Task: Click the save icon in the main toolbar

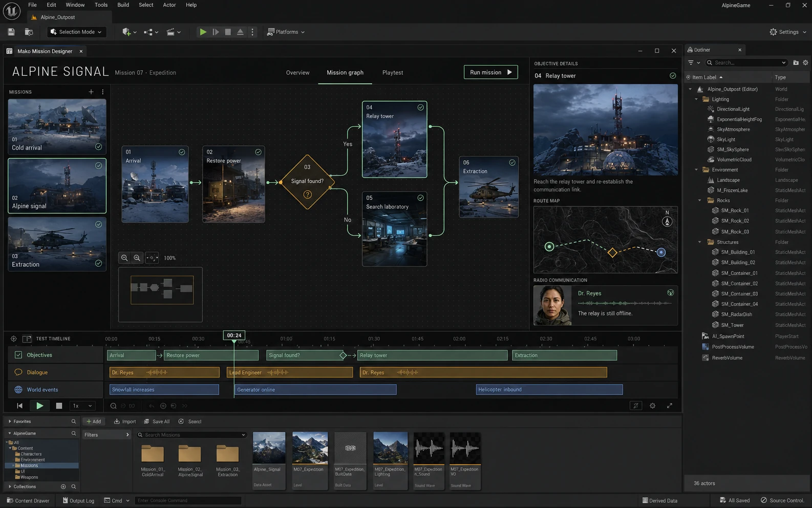Action: (x=11, y=32)
